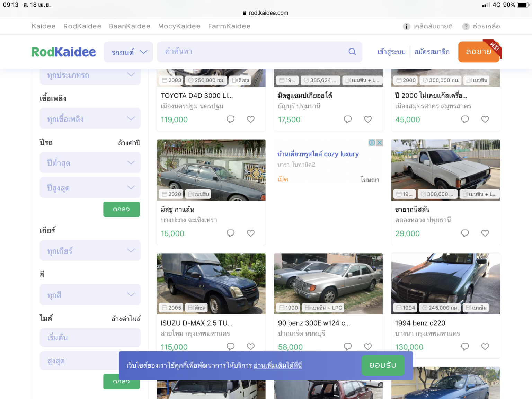Go to MocyKaidee top nav link
This screenshot has width=532, height=399.
179,26
